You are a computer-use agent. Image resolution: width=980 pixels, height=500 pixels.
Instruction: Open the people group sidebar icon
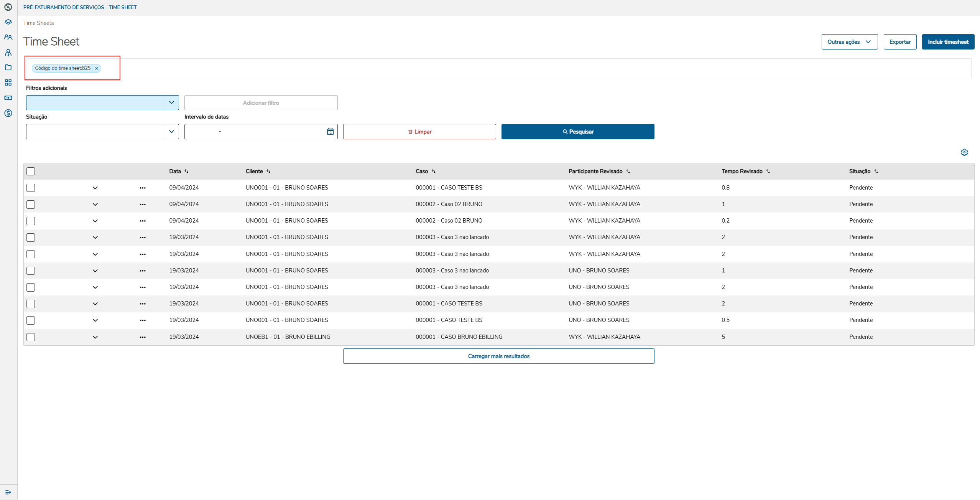tap(8, 37)
